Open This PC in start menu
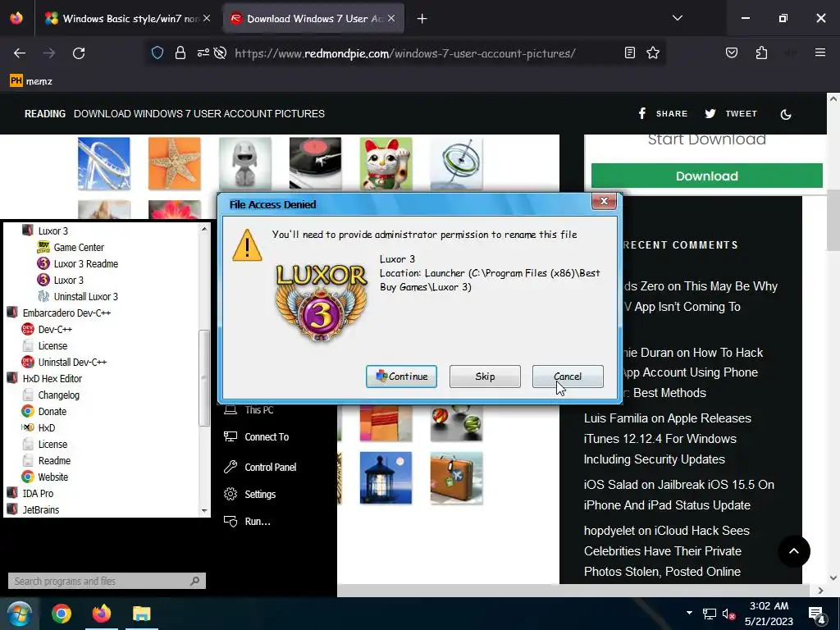 [249, 410]
